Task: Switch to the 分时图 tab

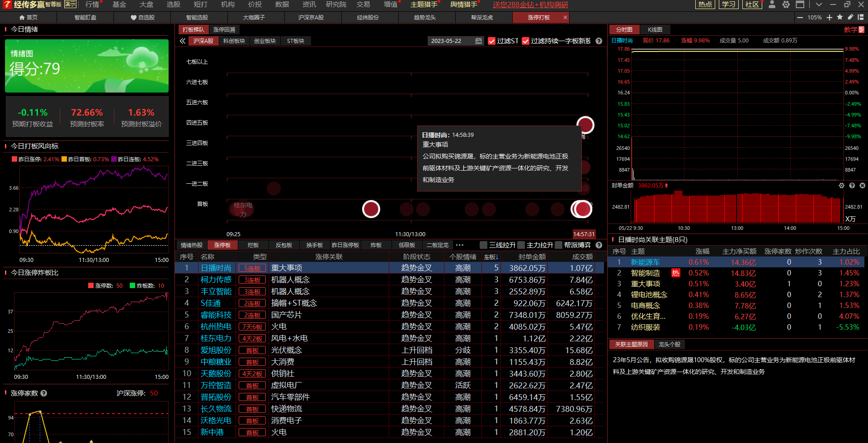Action: point(624,30)
